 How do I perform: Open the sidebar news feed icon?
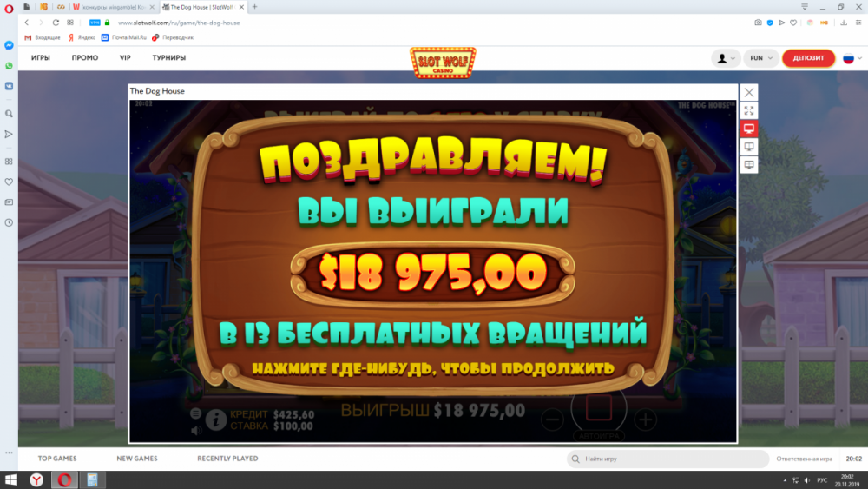click(9, 202)
